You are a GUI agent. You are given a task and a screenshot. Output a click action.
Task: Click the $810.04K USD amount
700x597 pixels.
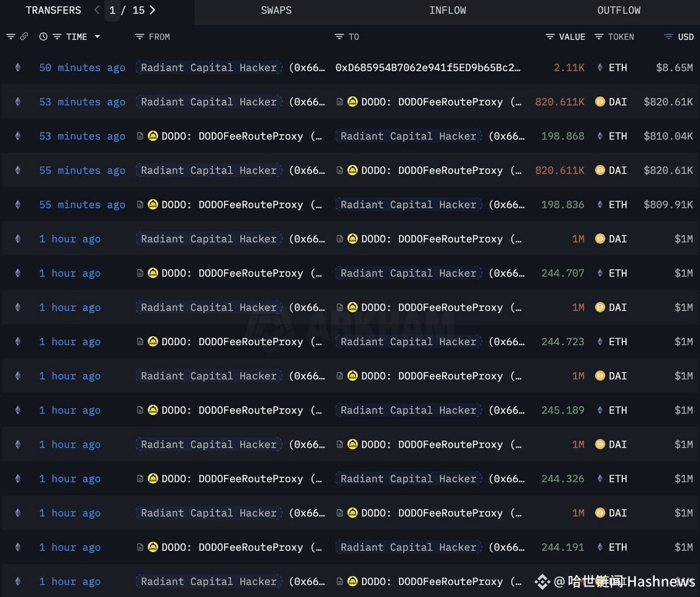668,136
